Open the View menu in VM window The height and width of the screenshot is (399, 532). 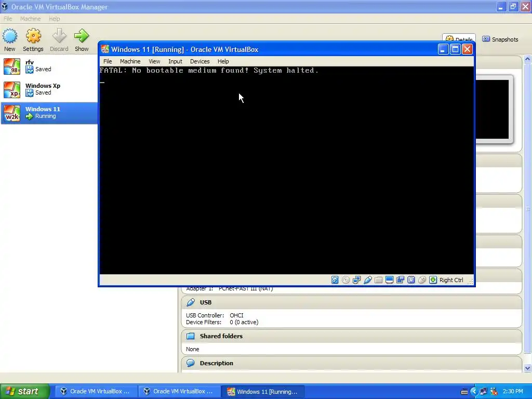[x=154, y=61]
